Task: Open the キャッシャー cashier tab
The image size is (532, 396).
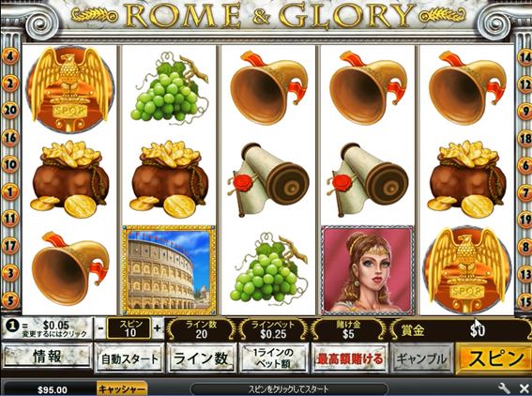Action: (122, 388)
